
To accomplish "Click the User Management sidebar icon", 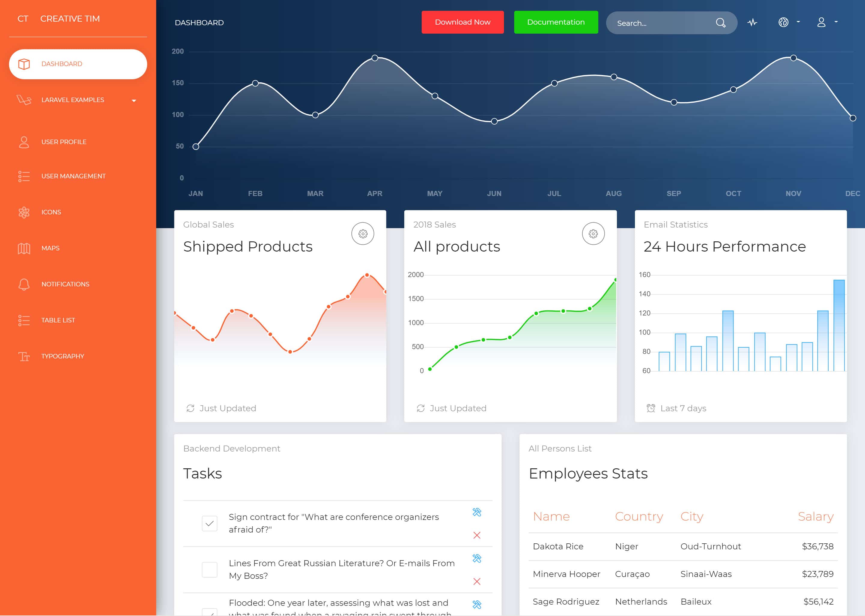I will click(x=23, y=175).
